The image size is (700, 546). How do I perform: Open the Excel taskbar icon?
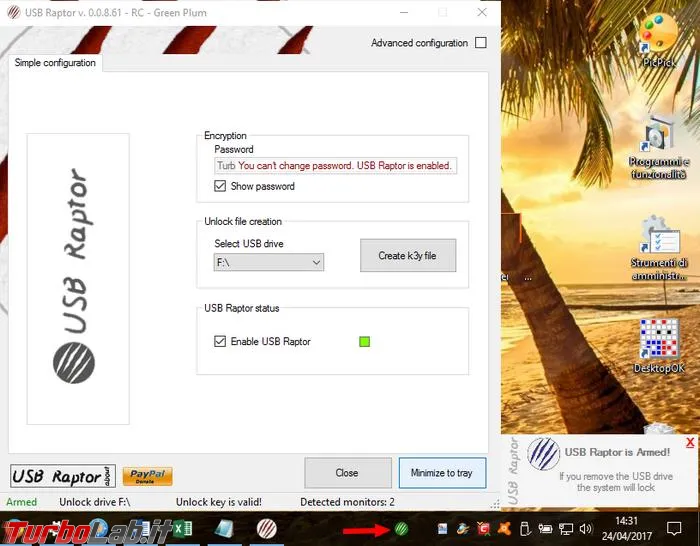[183, 529]
